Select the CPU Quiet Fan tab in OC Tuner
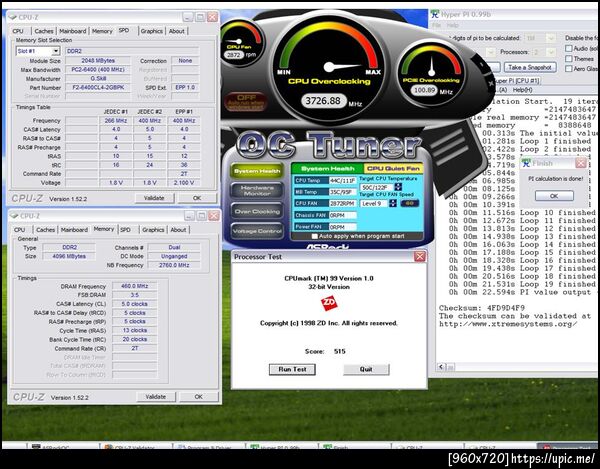 pos(393,169)
